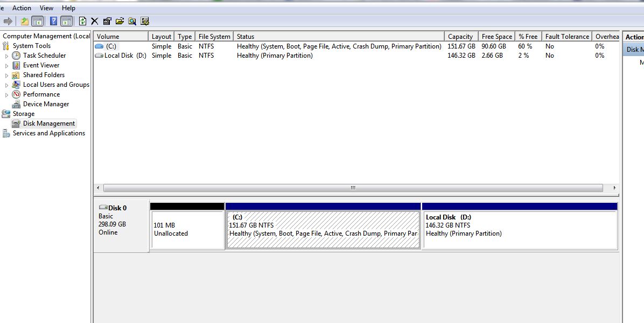Click the Event Viewer book icon
Screen dimensions: 644x323
[x=16, y=65]
